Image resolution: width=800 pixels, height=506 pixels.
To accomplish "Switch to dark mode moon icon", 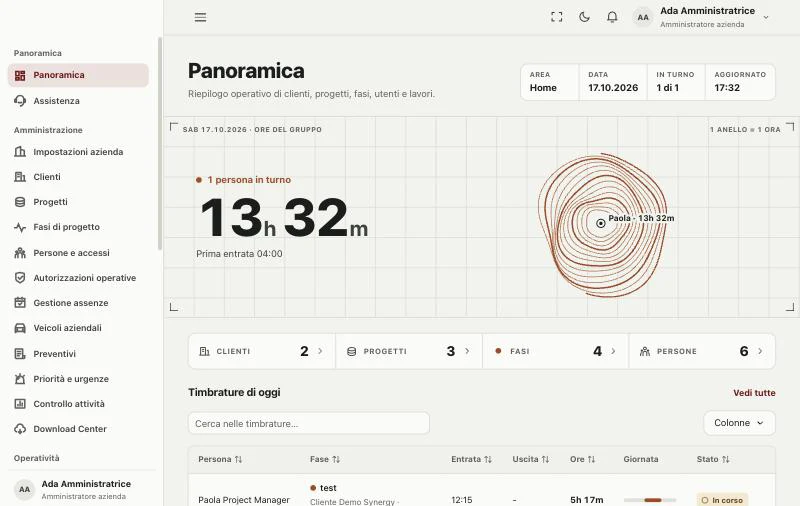I will (584, 17).
